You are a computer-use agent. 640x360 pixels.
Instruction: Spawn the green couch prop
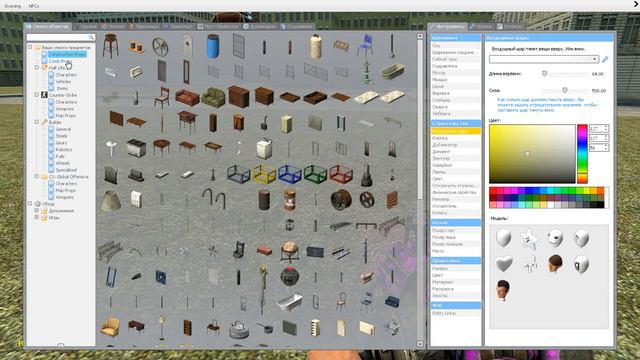[x=213, y=97]
